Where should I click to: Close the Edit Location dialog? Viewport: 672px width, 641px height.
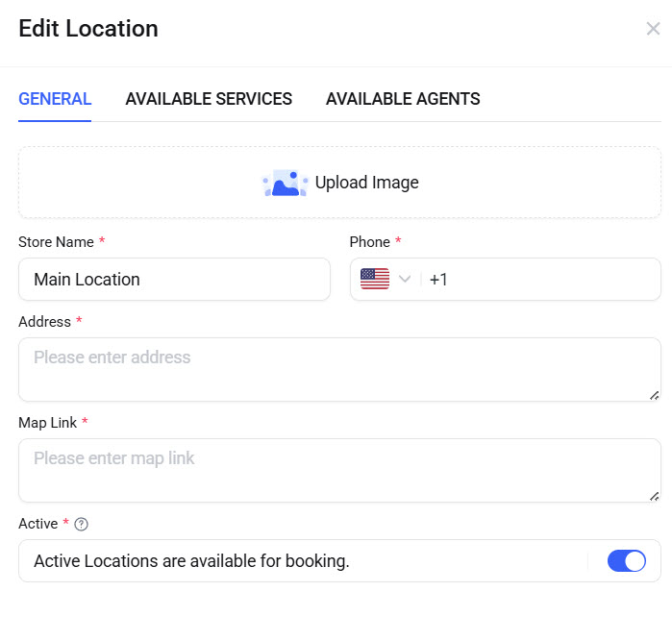coord(653,29)
